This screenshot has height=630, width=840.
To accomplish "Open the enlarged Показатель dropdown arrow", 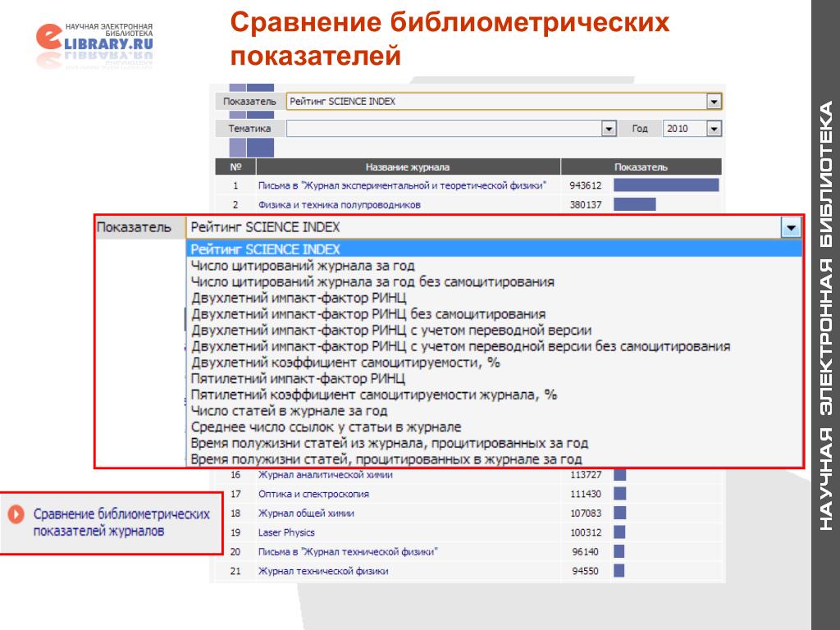I will tap(791, 228).
